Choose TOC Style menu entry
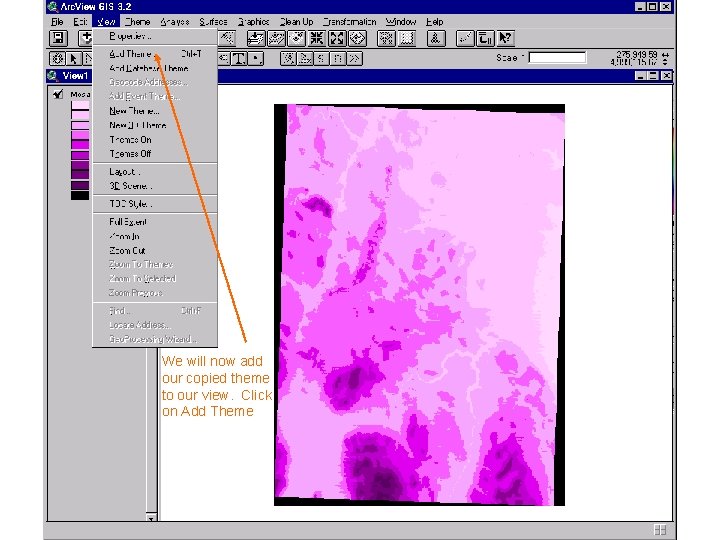This screenshot has height=540, width=720. click(155, 204)
